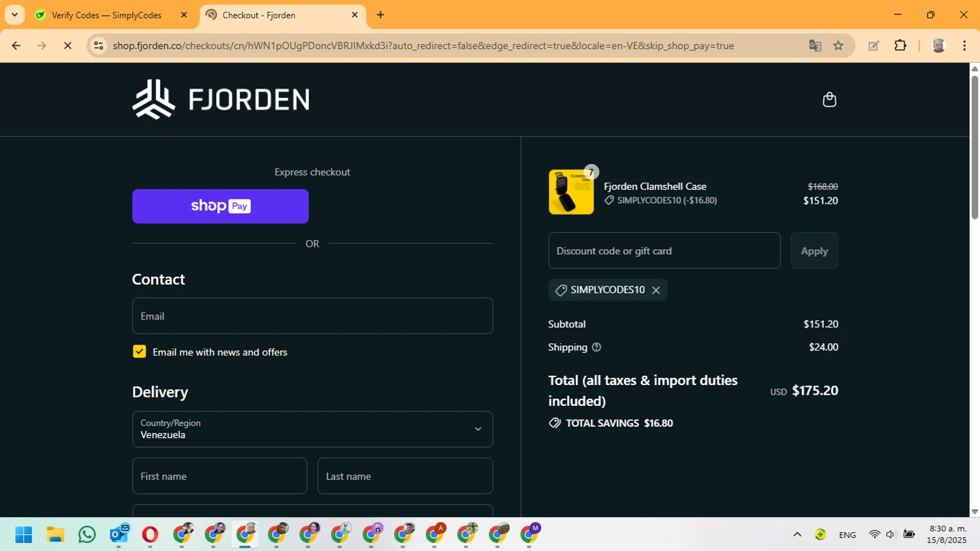View site information icon in address bar
This screenshot has height=551, width=980.
pyautogui.click(x=99, y=46)
